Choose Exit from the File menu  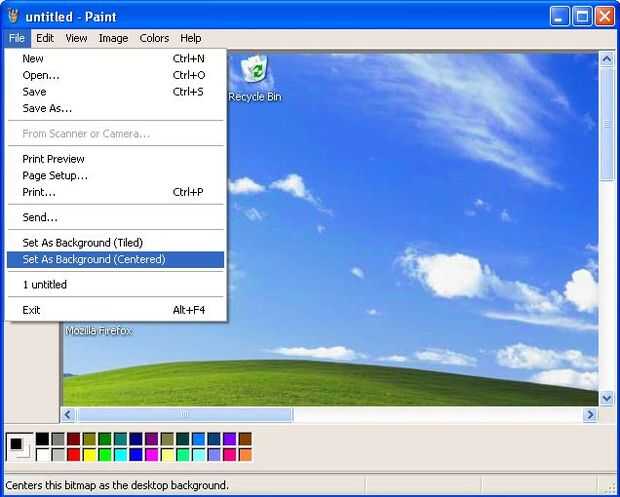coord(115,310)
